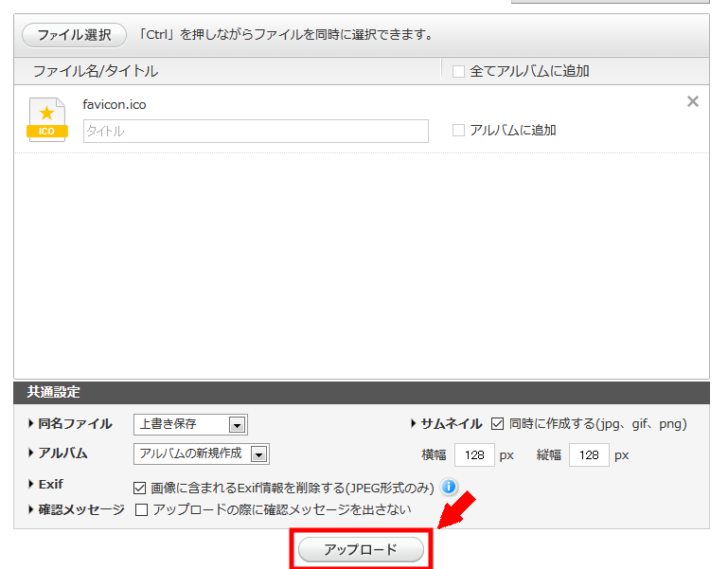Screen dimensions: 728x569
Task: Open the 上書き保存 dropdown
Action: [x=190, y=424]
